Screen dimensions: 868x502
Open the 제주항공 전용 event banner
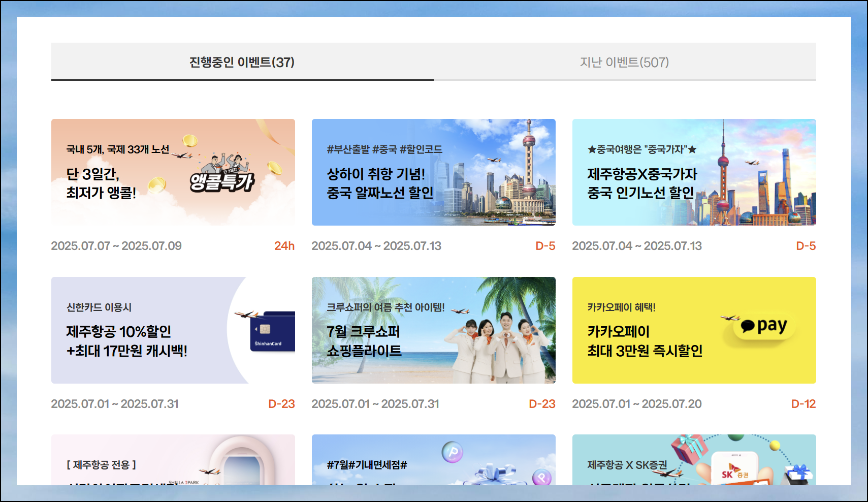(x=173, y=460)
